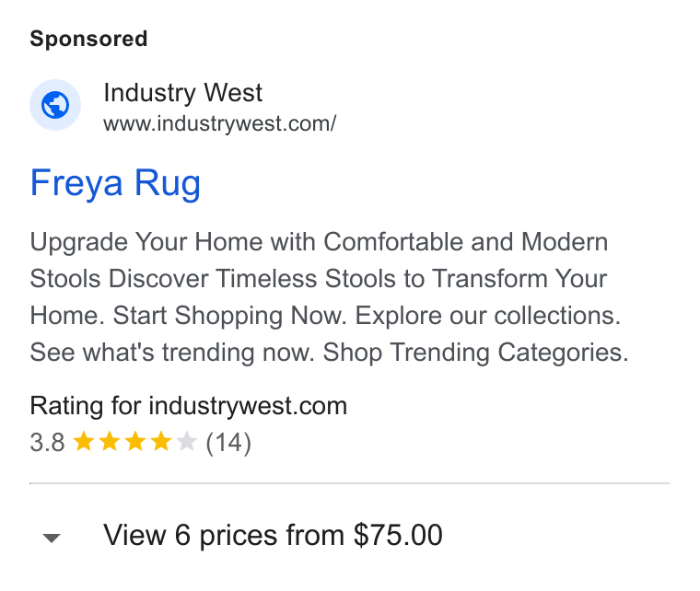The image size is (700, 591).
Task: Open the Freya Rug ad headline
Action: click(x=115, y=183)
